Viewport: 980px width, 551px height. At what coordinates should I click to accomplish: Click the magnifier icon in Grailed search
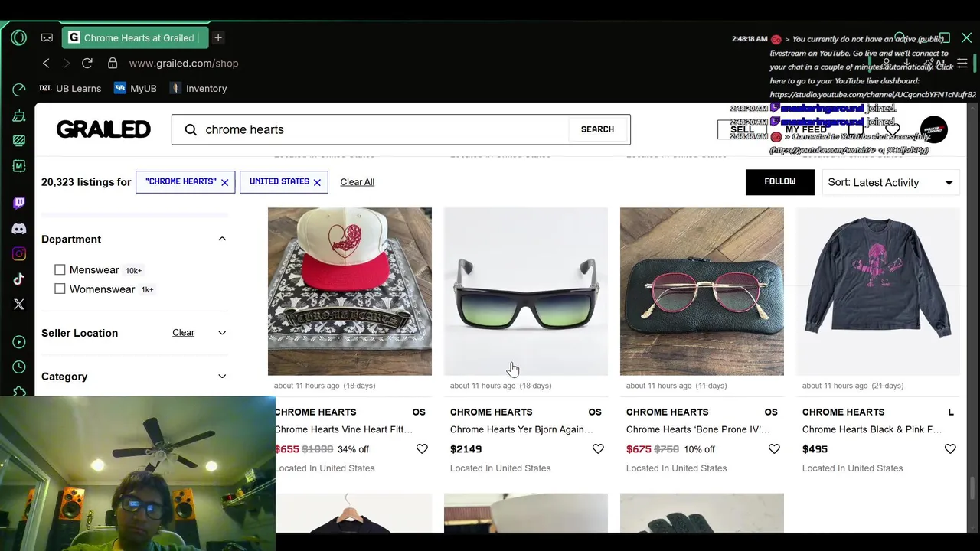click(x=191, y=129)
